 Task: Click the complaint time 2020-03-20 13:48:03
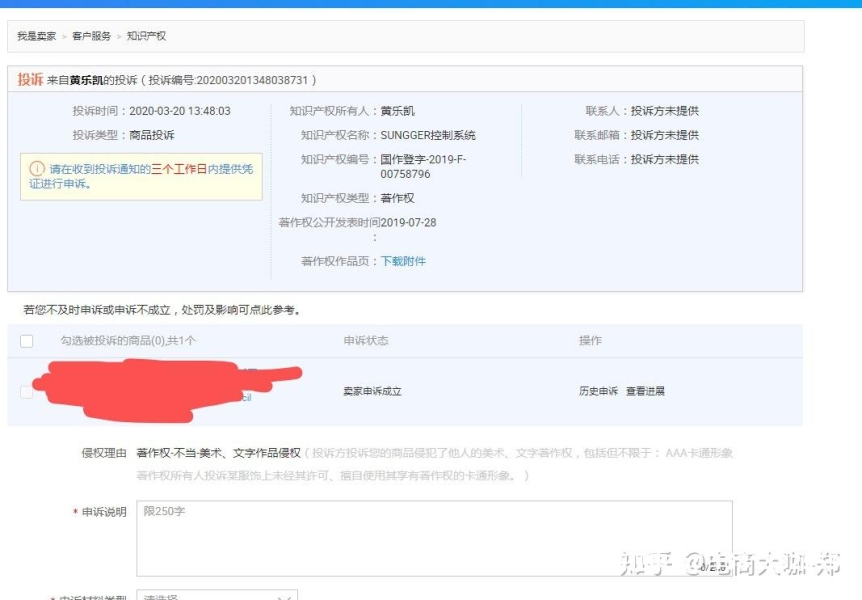pos(180,111)
